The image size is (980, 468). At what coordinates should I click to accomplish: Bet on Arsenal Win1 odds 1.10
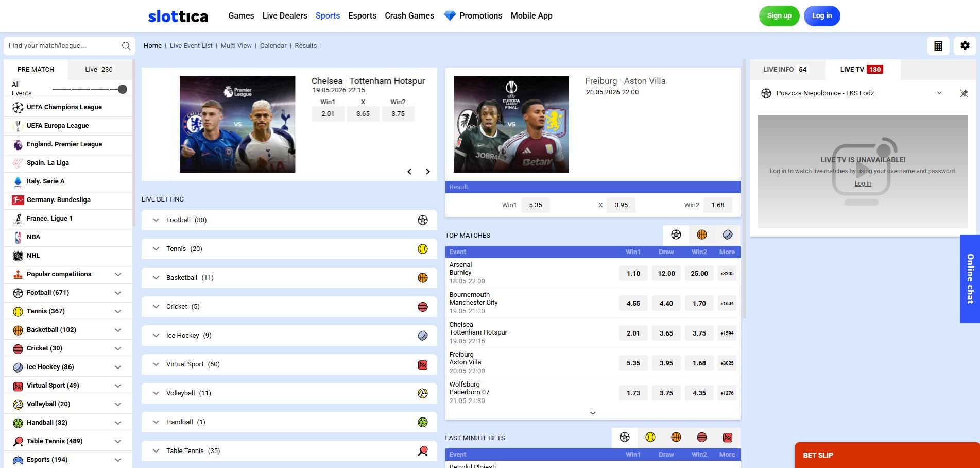[633, 274]
